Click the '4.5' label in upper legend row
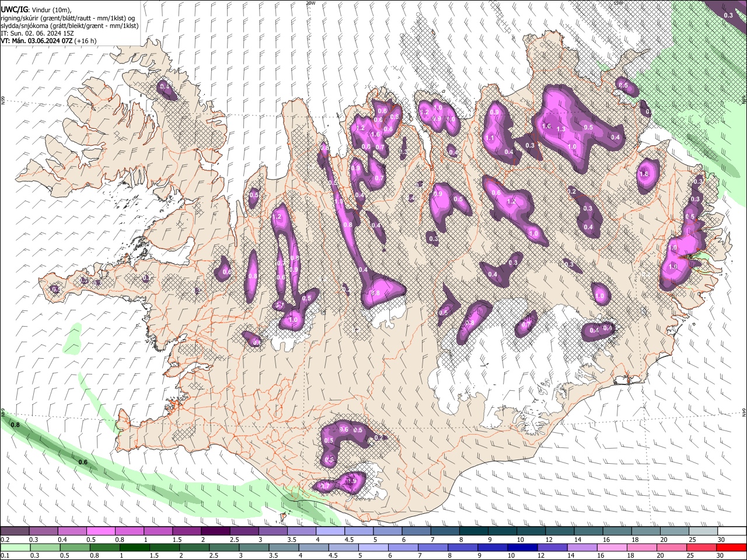The height and width of the screenshot is (560, 747). point(349,540)
